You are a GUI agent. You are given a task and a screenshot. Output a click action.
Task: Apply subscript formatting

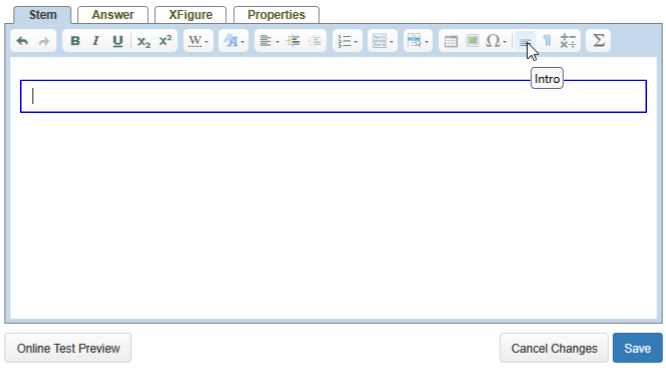point(144,41)
